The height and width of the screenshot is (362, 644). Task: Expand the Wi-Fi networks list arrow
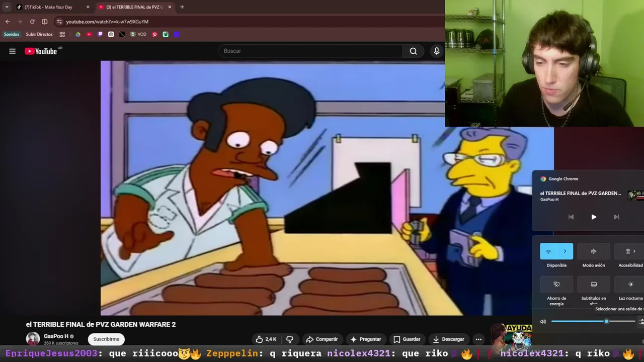point(565,251)
